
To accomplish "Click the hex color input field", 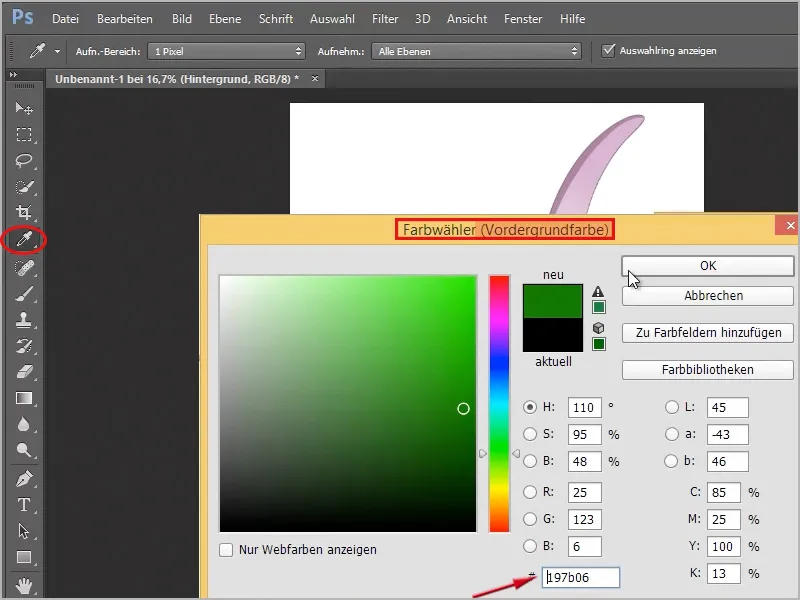I will coord(581,578).
